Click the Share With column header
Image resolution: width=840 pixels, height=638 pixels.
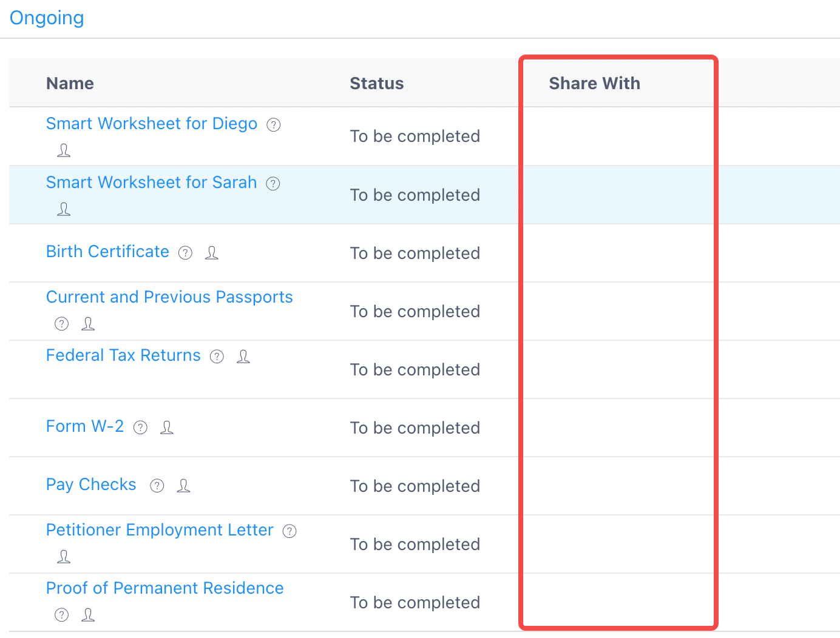point(594,83)
